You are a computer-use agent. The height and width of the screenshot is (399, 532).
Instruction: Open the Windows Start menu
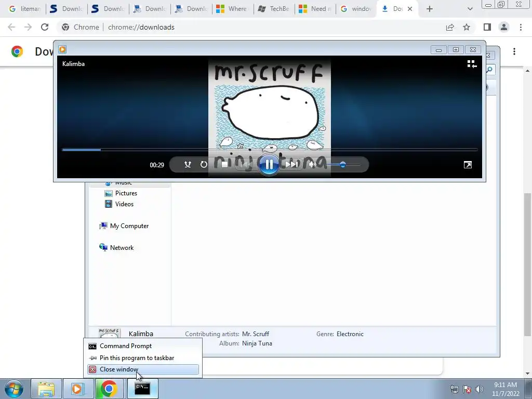14,389
